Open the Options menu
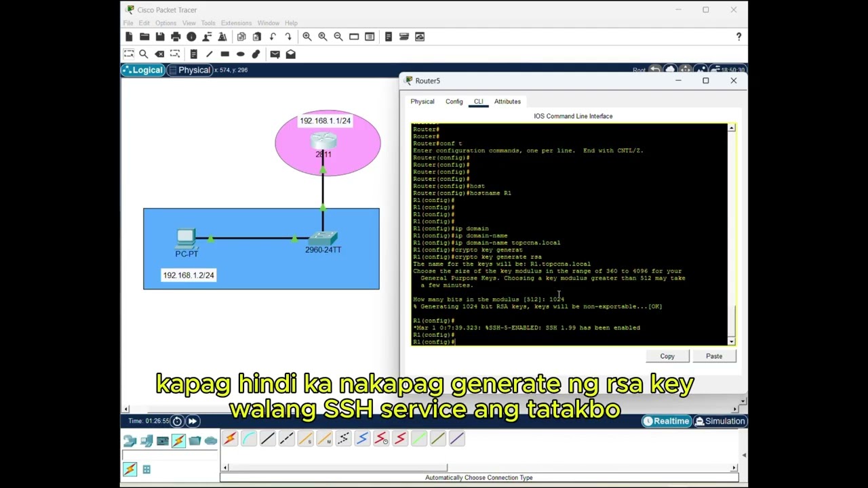Image resolution: width=868 pixels, height=488 pixels. click(x=165, y=23)
